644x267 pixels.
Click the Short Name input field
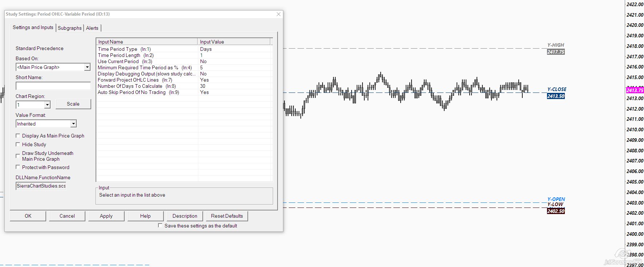point(53,86)
